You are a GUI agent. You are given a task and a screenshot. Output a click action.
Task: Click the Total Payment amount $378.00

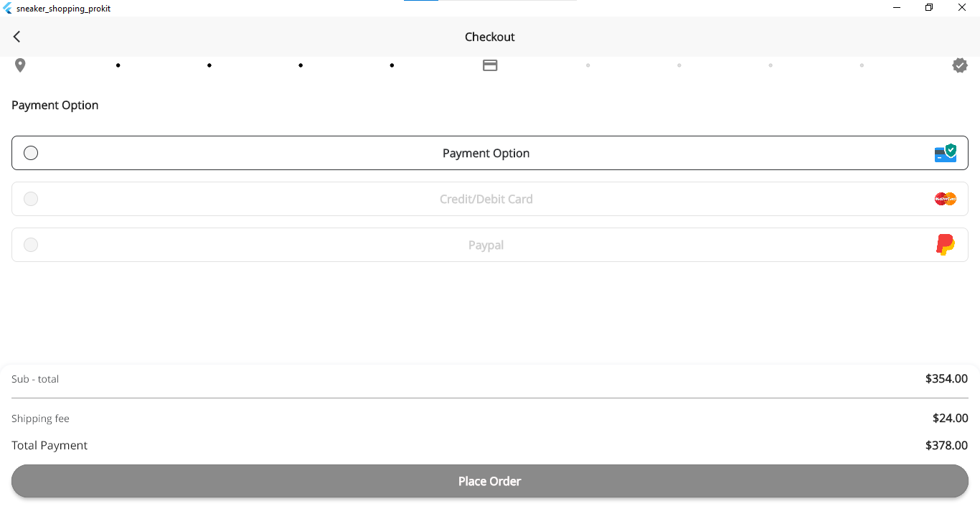(946, 445)
